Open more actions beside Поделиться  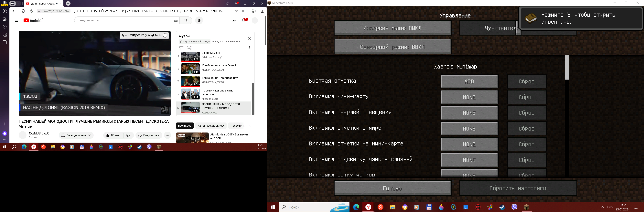[x=167, y=135]
